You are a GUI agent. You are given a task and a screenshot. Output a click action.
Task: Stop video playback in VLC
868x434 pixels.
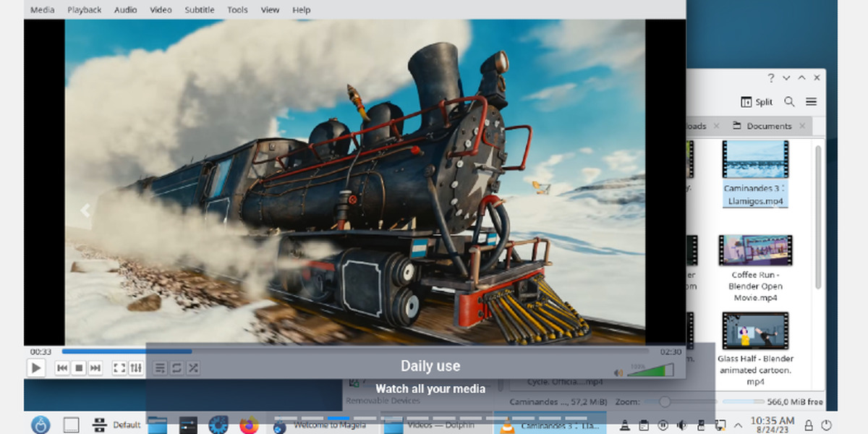[80, 368]
